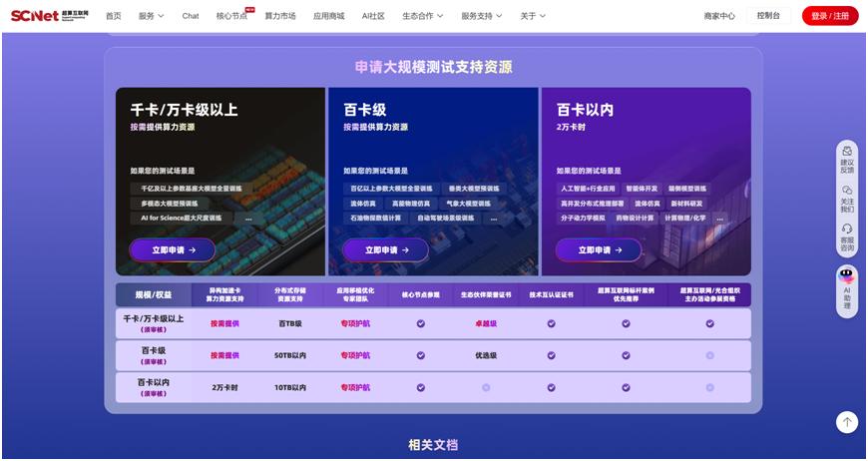This screenshot has width=868, height=461.
Task: Click the faded 主办活动参展资格 mark in 百卡以内 row
Action: pos(709,387)
